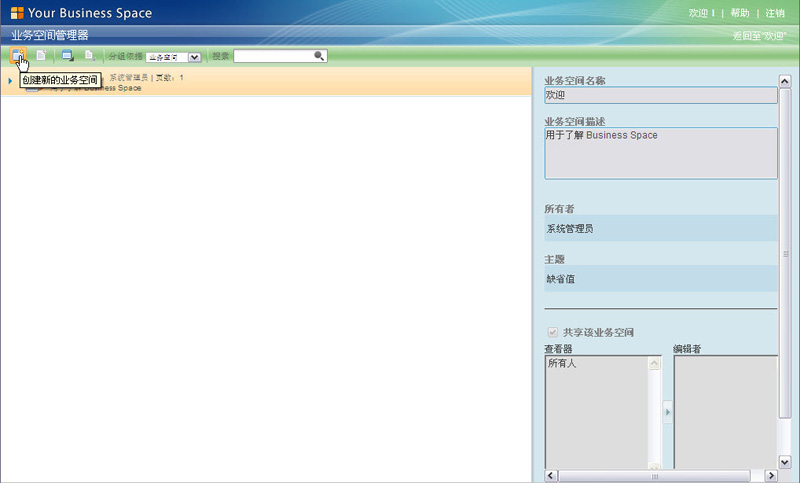Click the 业务空间名称 field containing 欢迎

click(661, 95)
